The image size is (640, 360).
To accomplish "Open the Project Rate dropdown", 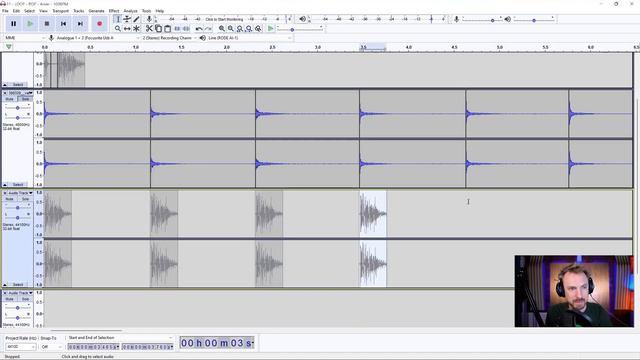I will (20, 347).
